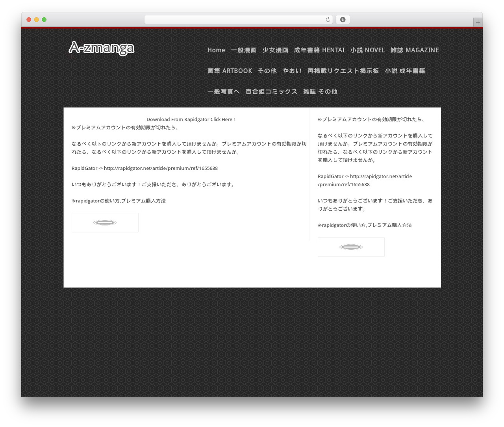Open the 画集 ARTBOOK category
The height and width of the screenshot is (427, 504).
230,71
